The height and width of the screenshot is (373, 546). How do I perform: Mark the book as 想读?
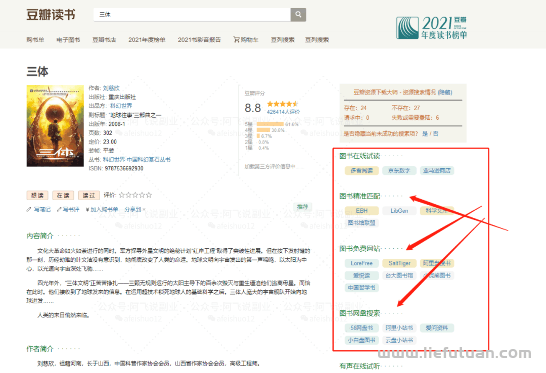point(37,195)
